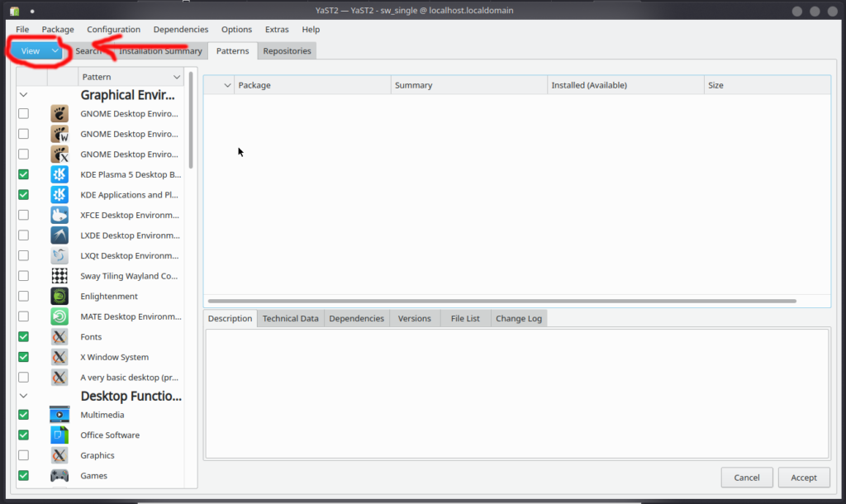The image size is (846, 504).
Task: Open the Change Log tab
Action: tap(519, 318)
